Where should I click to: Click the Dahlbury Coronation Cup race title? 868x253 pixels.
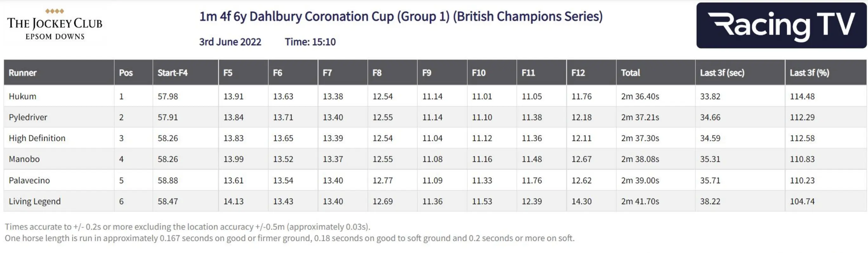(x=401, y=16)
